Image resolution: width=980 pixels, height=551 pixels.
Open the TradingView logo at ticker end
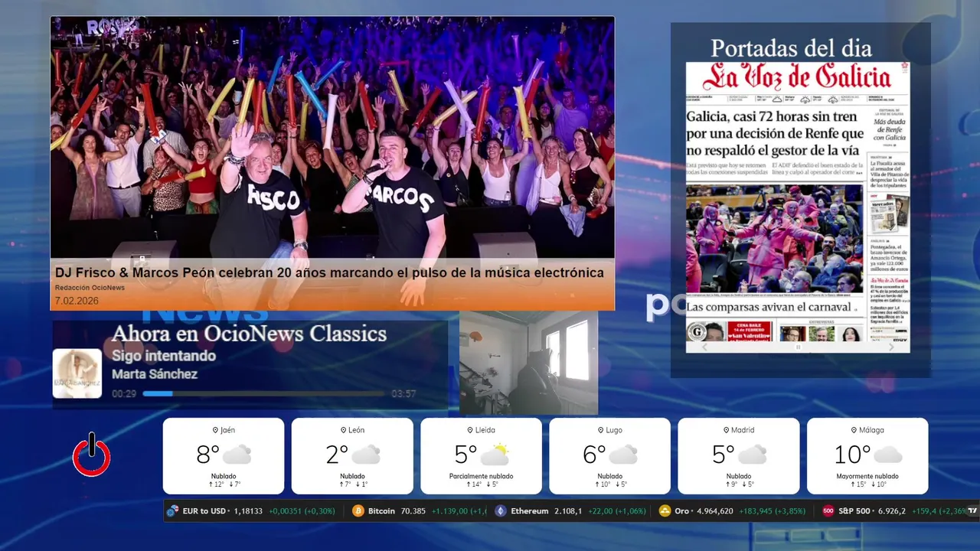point(972,510)
